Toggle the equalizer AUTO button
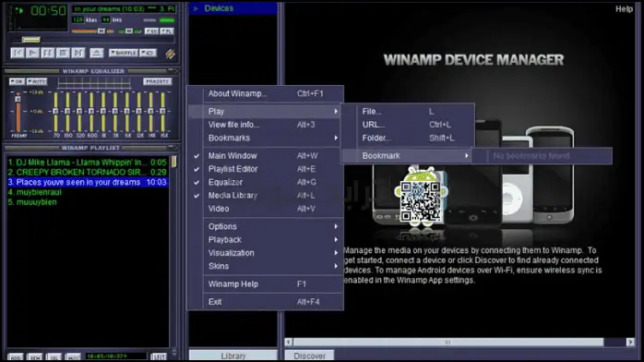This screenshot has height=362, width=644. coord(37,81)
